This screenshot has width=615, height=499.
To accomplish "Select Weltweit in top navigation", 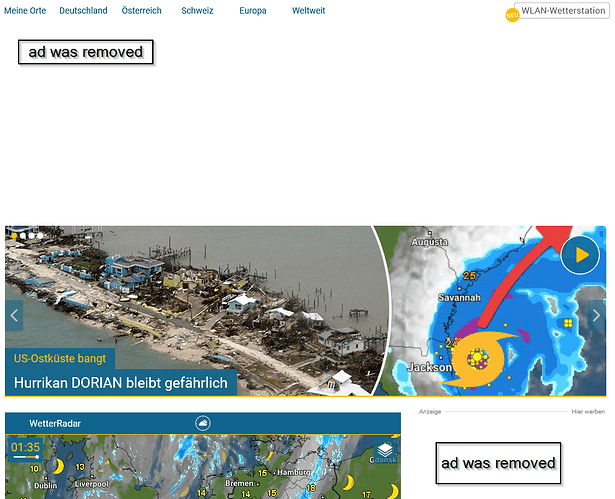I will tap(308, 10).
